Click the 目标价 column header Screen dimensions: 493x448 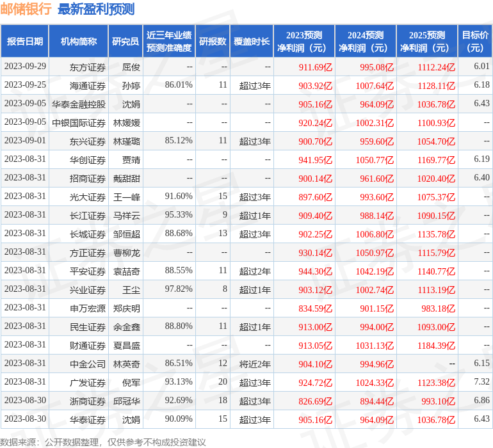click(x=475, y=41)
